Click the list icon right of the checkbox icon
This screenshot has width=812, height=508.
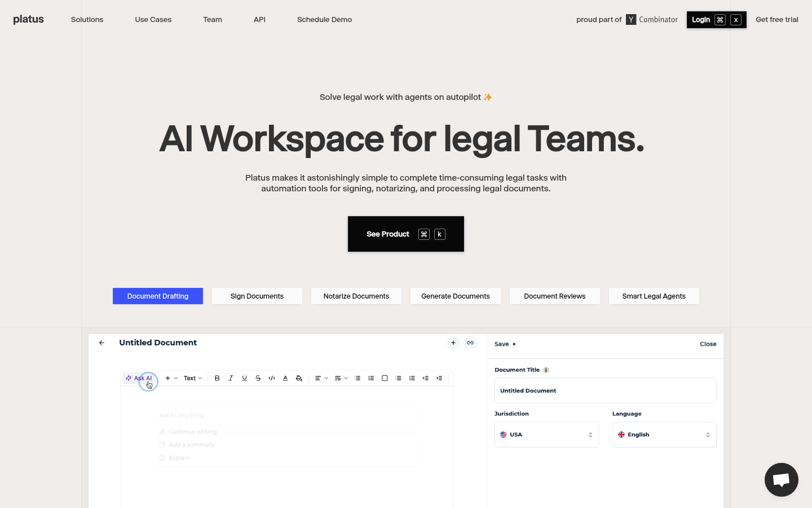point(398,378)
